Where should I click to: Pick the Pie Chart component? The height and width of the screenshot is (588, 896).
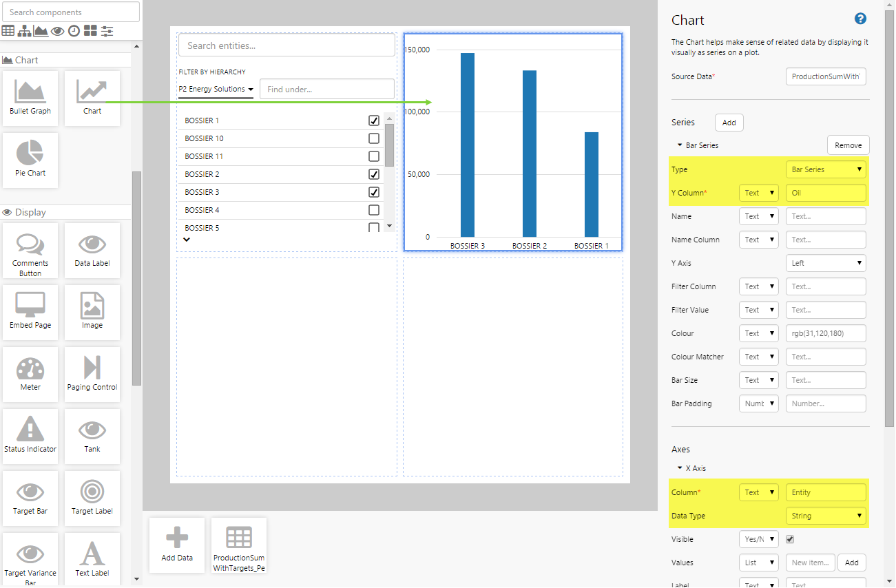coord(30,160)
